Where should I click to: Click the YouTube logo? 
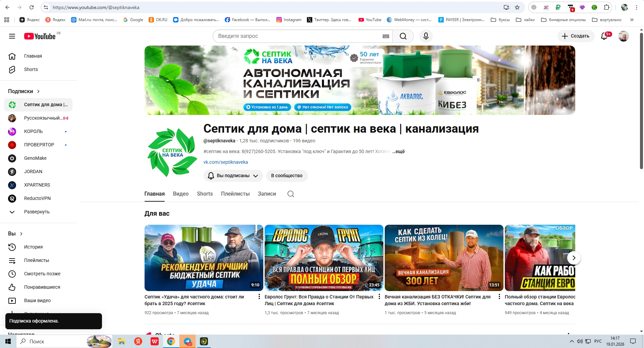40,36
